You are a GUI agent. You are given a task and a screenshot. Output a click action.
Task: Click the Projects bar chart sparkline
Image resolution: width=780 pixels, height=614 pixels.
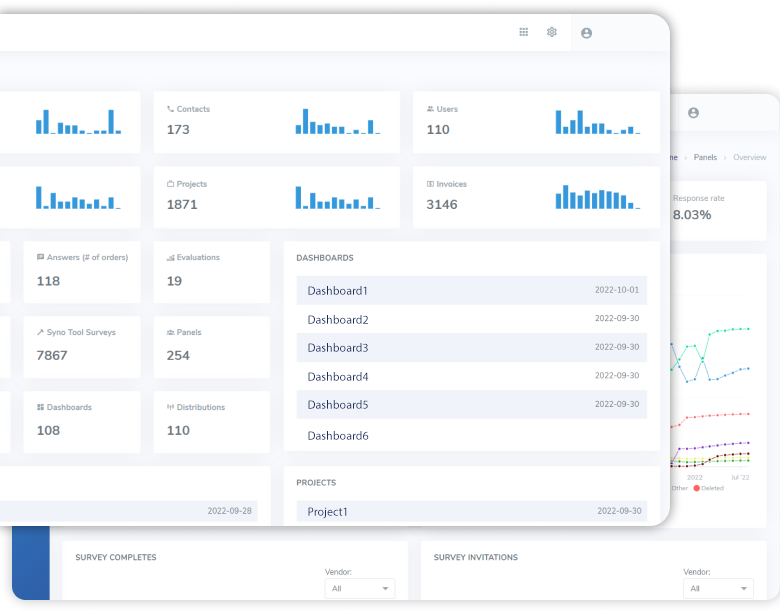click(x=338, y=198)
